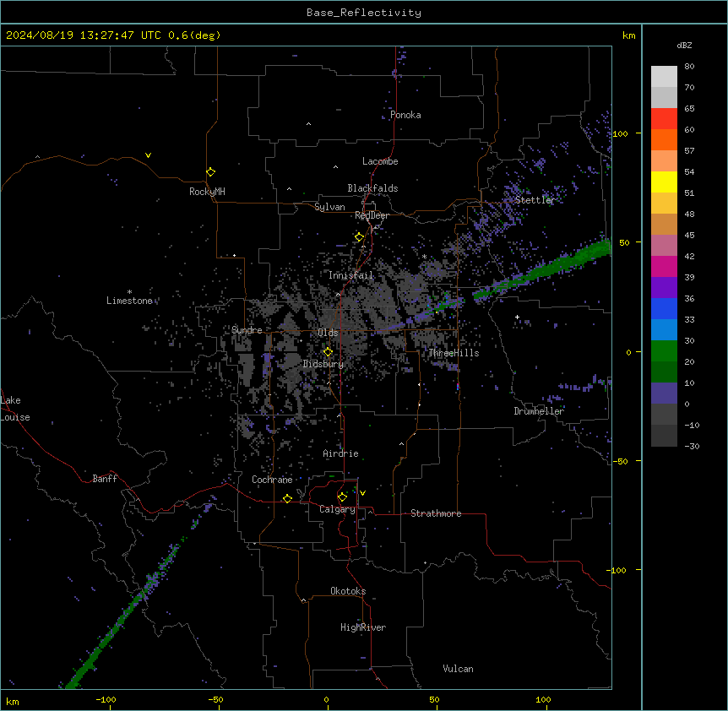Image resolution: width=728 pixels, height=711 pixels.
Task: Click the Sundre town label
Action: (x=247, y=330)
